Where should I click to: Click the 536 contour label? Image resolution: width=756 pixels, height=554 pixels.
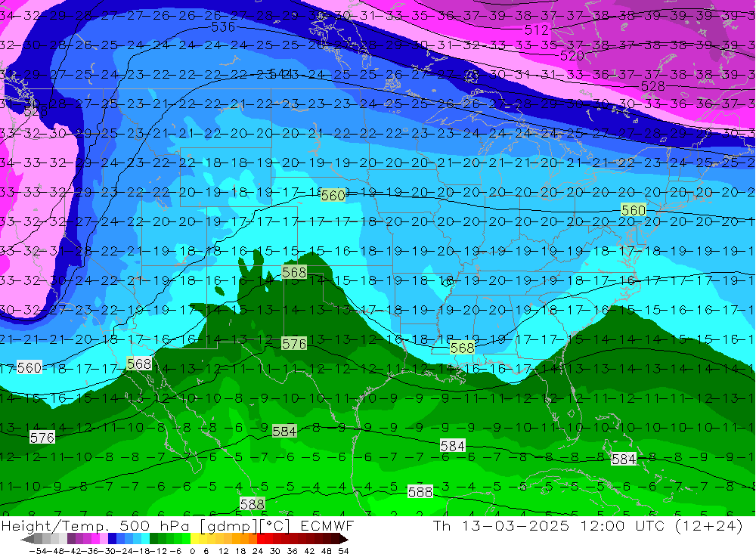click(223, 27)
